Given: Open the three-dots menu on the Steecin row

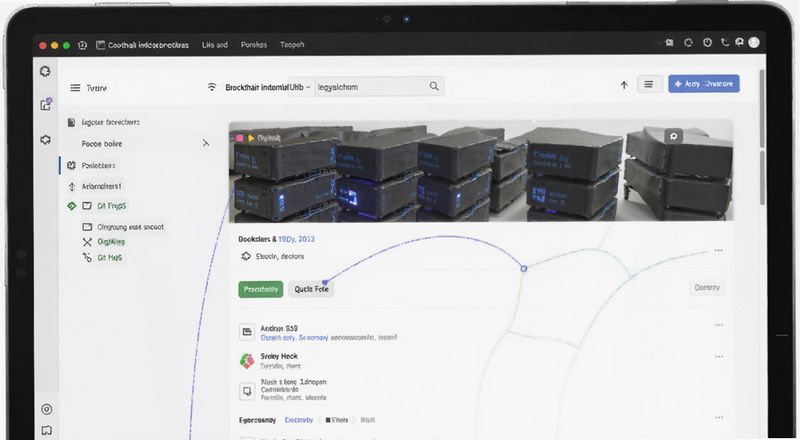Looking at the screenshot, I should (x=718, y=250).
